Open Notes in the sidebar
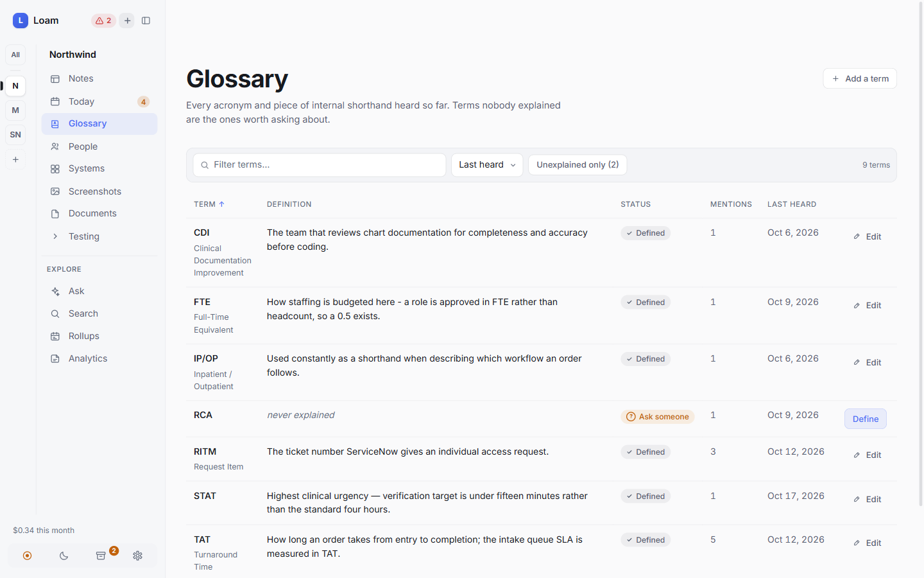Image resolution: width=924 pixels, height=578 pixels. (99, 78)
